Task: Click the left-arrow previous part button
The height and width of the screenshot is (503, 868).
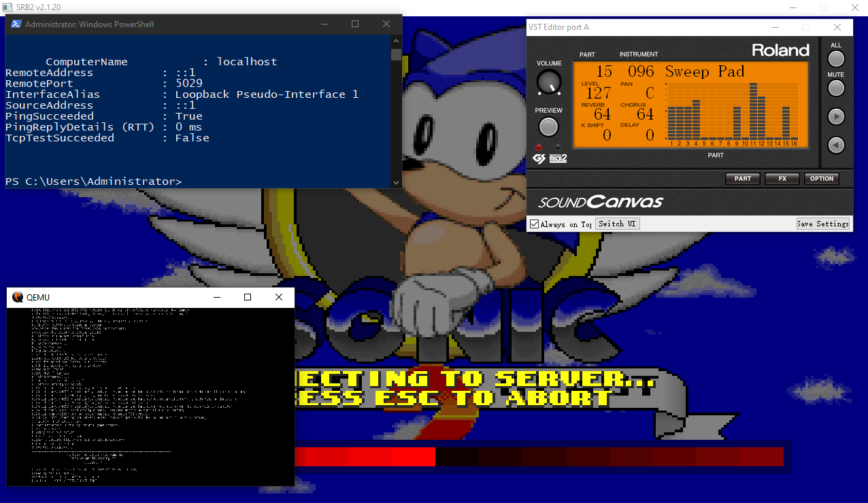Action: tap(836, 145)
